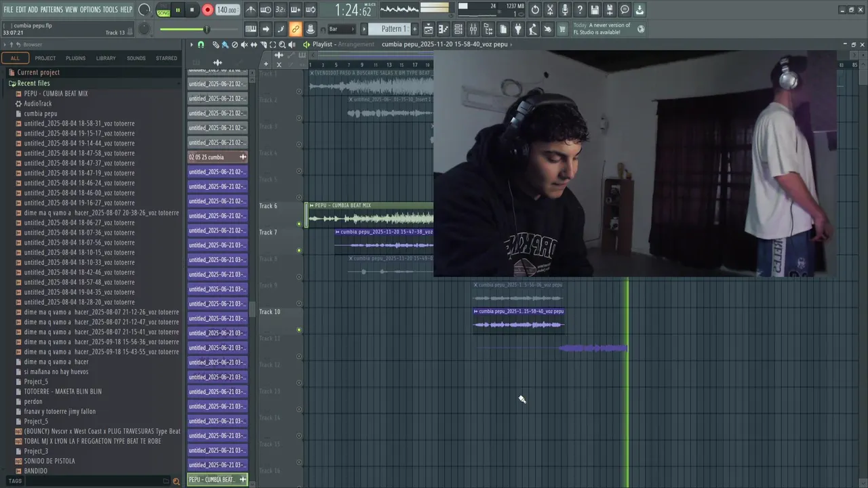868x488 pixels.
Task: Toggle the countdown before recording icon
Action: point(280,9)
